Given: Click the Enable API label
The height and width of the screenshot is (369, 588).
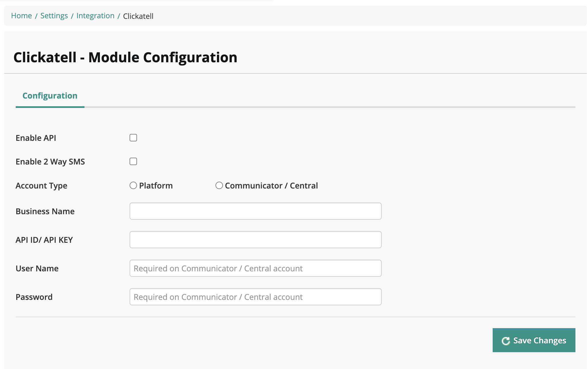Looking at the screenshot, I should click(36, 138).
